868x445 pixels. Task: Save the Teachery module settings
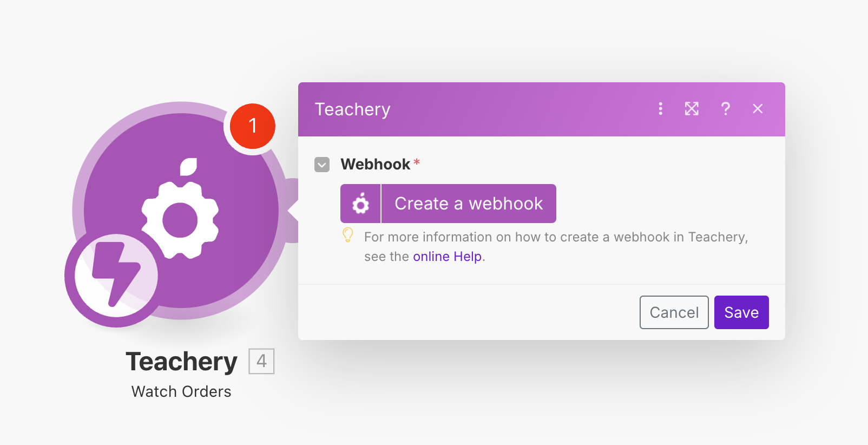coord(741,312)
